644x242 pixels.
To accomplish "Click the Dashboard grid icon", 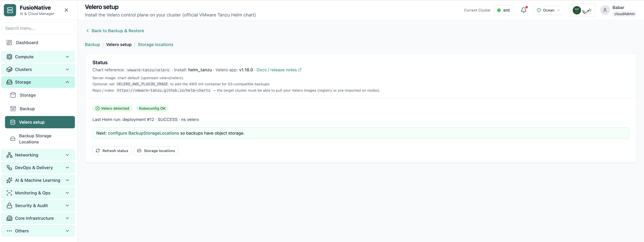I will pyautogui.click(x=9, y=42).
